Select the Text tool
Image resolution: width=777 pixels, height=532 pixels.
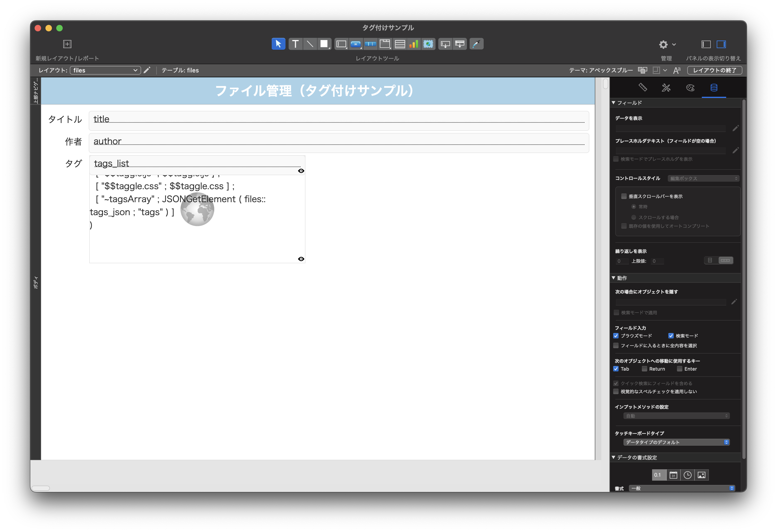295,44
